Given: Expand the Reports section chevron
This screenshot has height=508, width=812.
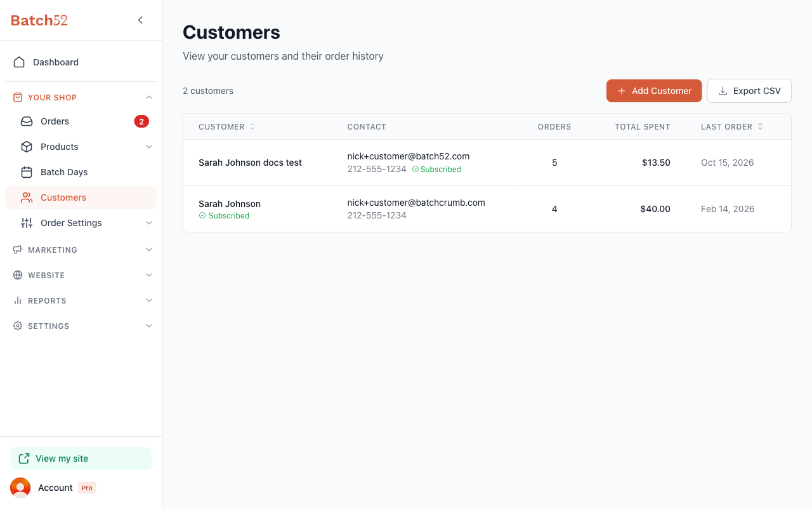Looking at the screenshot, I should [149, 300].
